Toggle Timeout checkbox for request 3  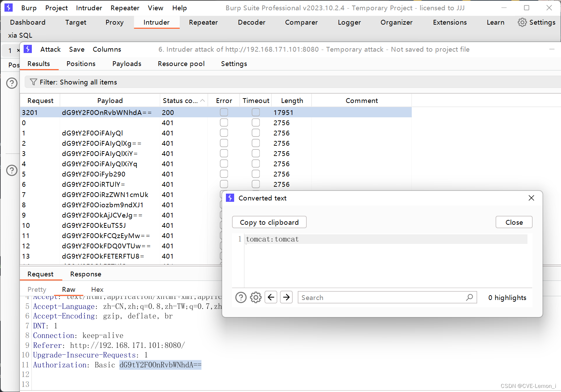tap(256, 153)
